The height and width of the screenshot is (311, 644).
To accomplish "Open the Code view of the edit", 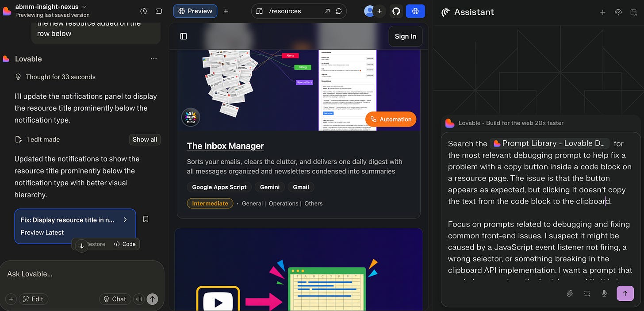I will tap(125, 244).
